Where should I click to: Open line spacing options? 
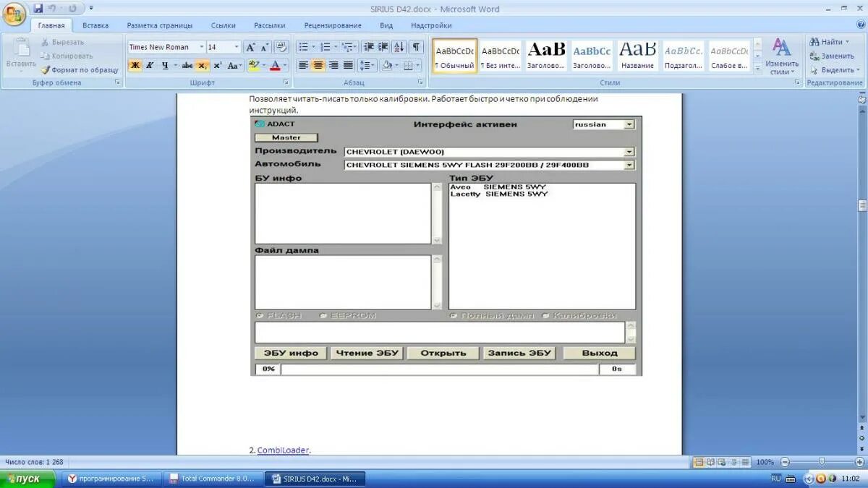pos(367,65)
